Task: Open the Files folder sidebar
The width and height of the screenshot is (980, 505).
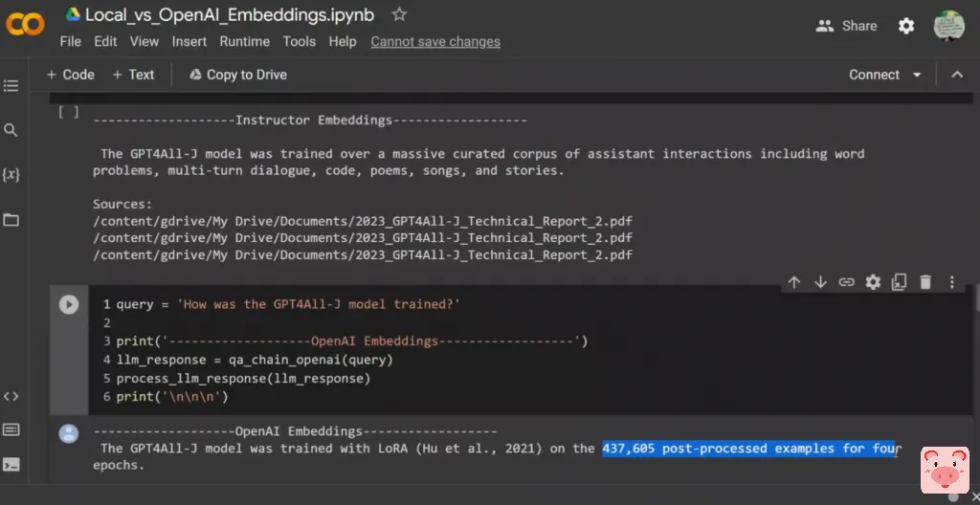Action: pyautogui.click(x=11, y=220)
